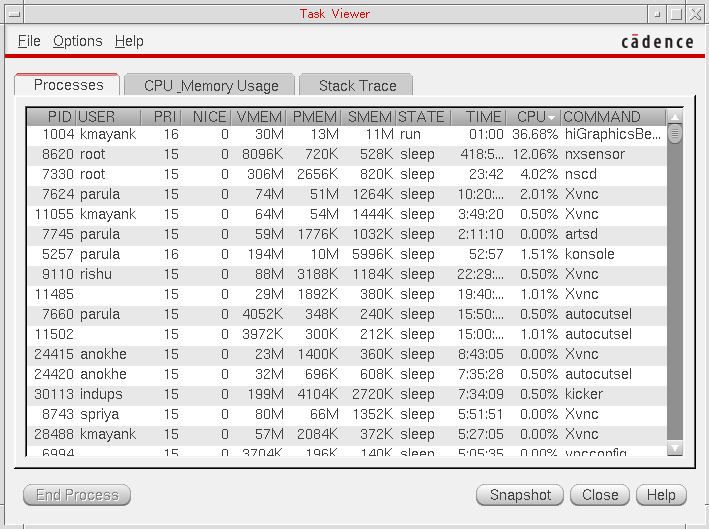Viewport: 709px width, 529px height.
Task: Click the hiGraphicsBe... command cell
Action: pyautogui.click(x=613, y=134)
